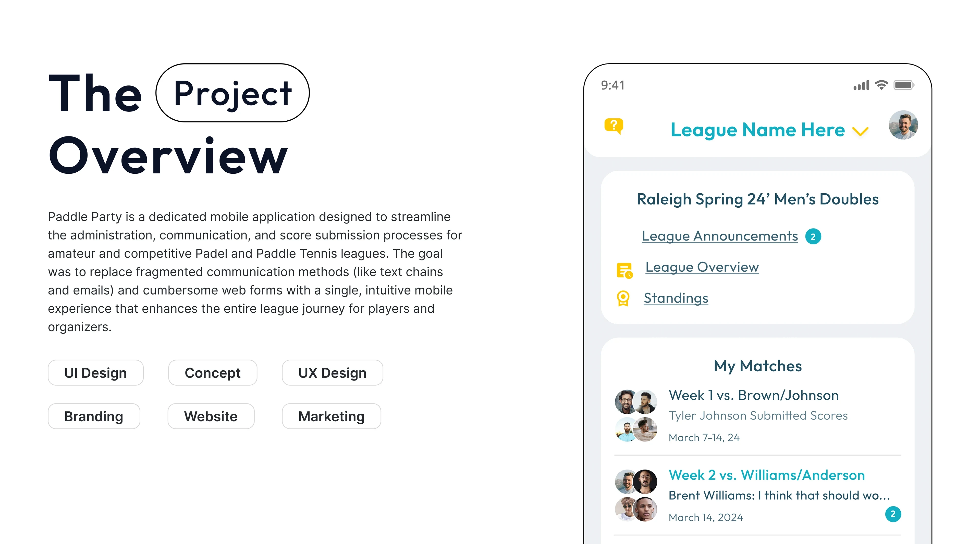The height and width of the screenshot is (544, 980).
Task: Click the League Overview schedule icon
Action: [624, 270]
